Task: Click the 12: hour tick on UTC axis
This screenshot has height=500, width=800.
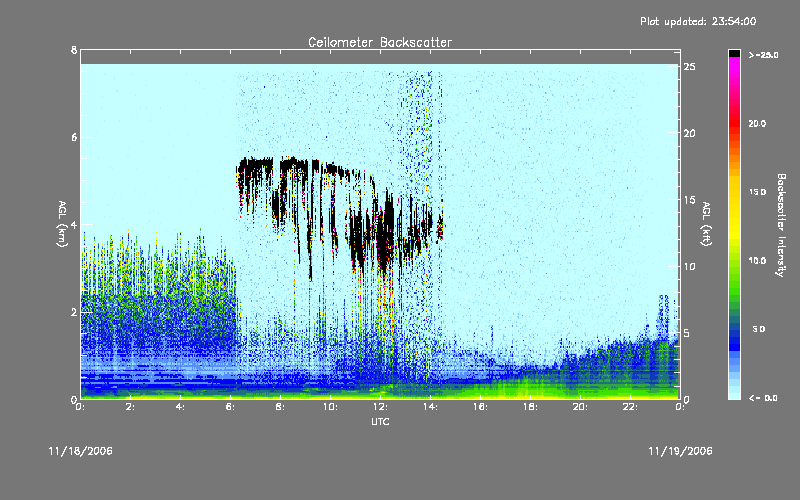Action: [380, 407]
